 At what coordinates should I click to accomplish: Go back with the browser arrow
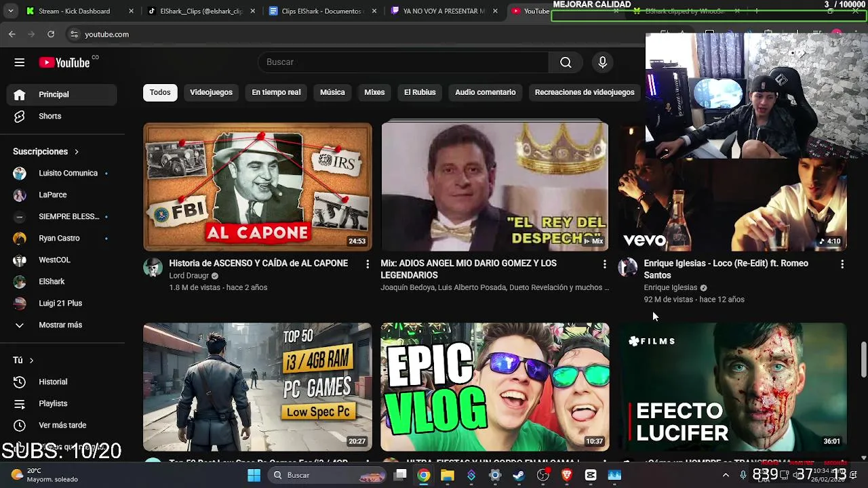(12, 34)
